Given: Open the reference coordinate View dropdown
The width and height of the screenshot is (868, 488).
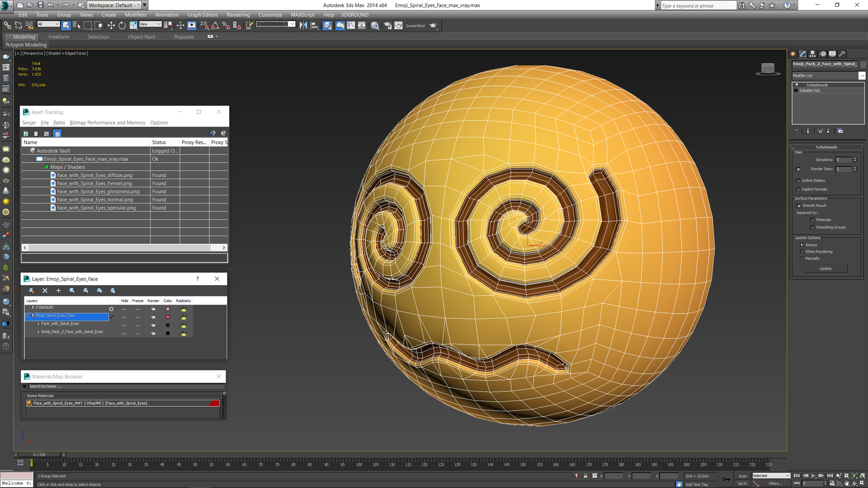Looking at the screenshot, I should (x=150, y=24).
